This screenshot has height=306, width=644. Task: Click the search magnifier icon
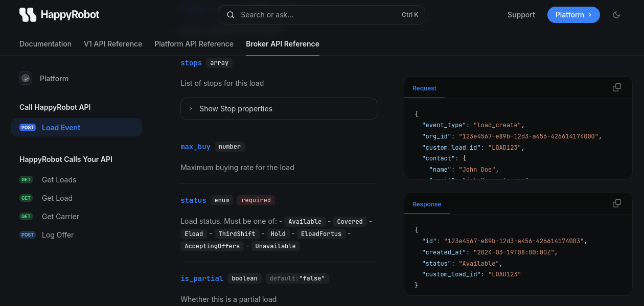231,15
